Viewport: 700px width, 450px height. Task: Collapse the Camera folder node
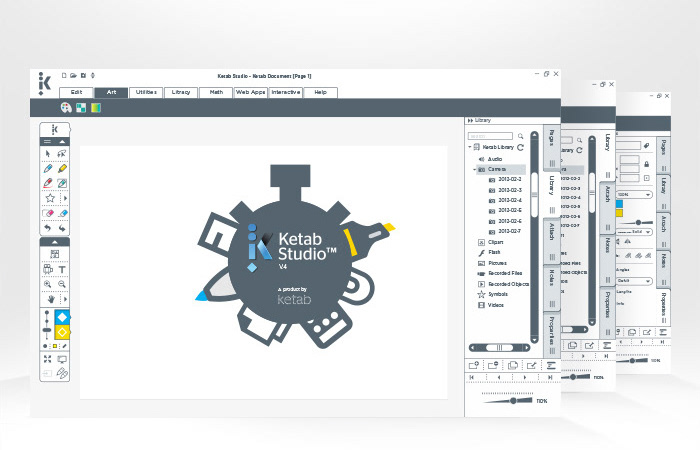[475, 169]
